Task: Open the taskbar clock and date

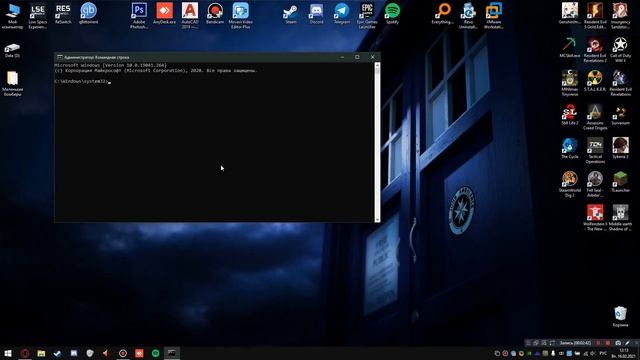Action: (x=624, y=353)
